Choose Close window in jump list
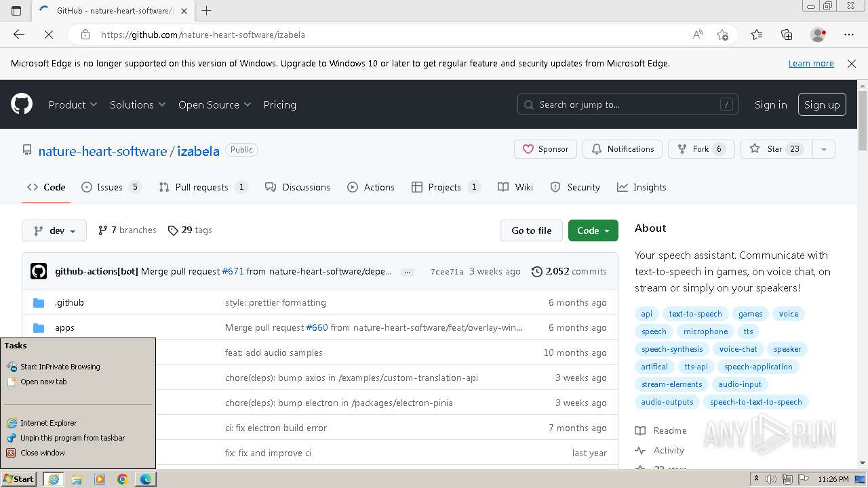This screenshot has height=488, width=868. coord(43,453)
